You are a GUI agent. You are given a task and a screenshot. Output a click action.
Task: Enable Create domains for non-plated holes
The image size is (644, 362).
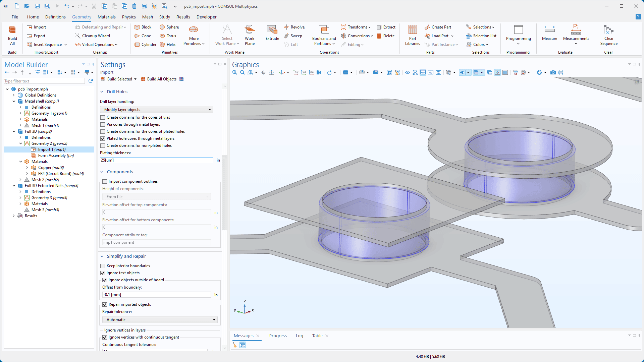(x=103, y=145)
